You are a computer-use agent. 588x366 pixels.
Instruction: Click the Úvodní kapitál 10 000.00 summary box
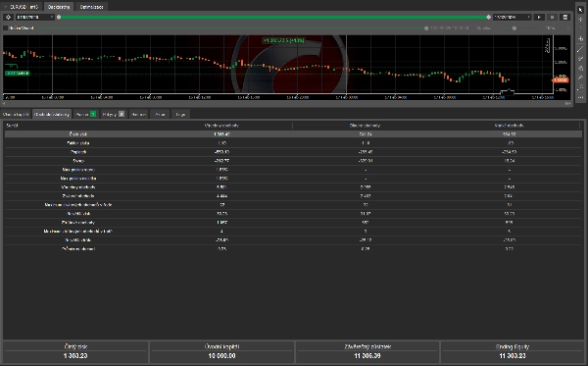221,351
